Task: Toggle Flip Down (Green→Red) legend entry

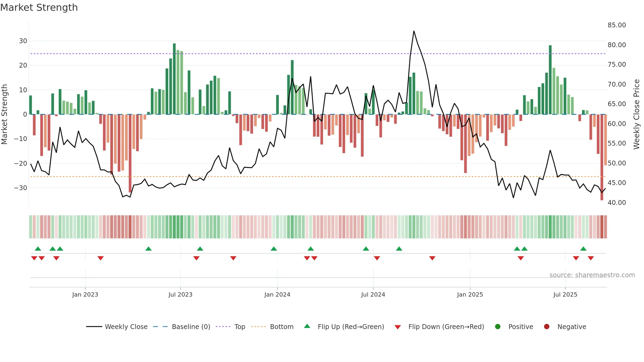Action: coord(439,327)
